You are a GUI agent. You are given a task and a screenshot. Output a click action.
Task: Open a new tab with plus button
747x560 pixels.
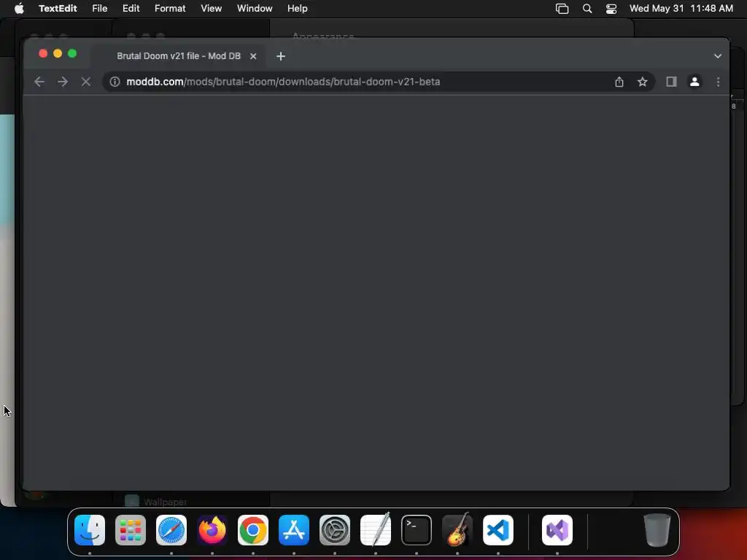(281, 56)
